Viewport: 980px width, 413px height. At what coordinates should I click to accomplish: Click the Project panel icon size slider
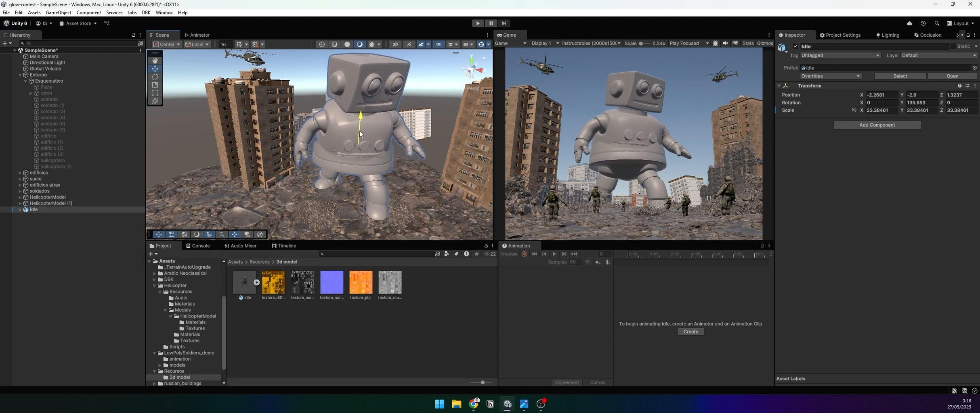[481, 382]
